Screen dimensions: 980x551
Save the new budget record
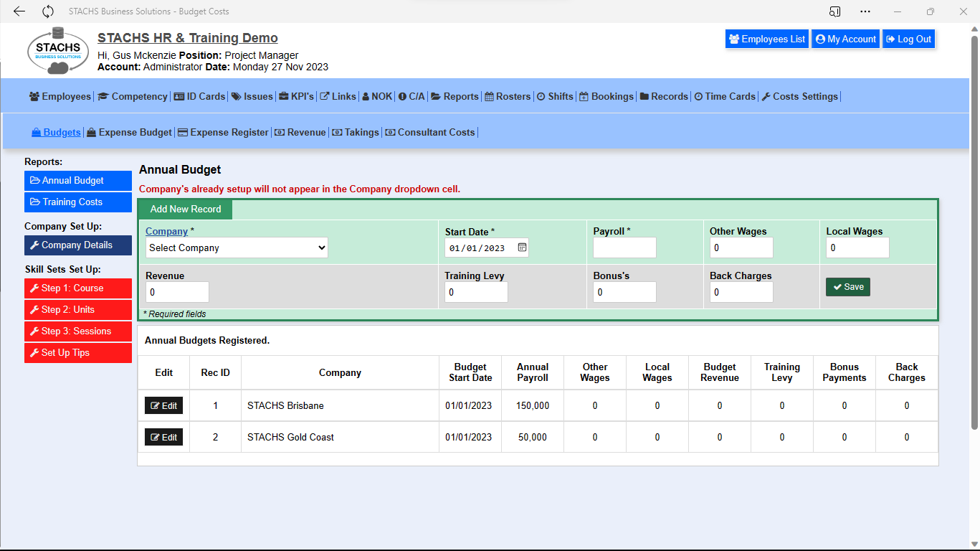tap(848, 287)
